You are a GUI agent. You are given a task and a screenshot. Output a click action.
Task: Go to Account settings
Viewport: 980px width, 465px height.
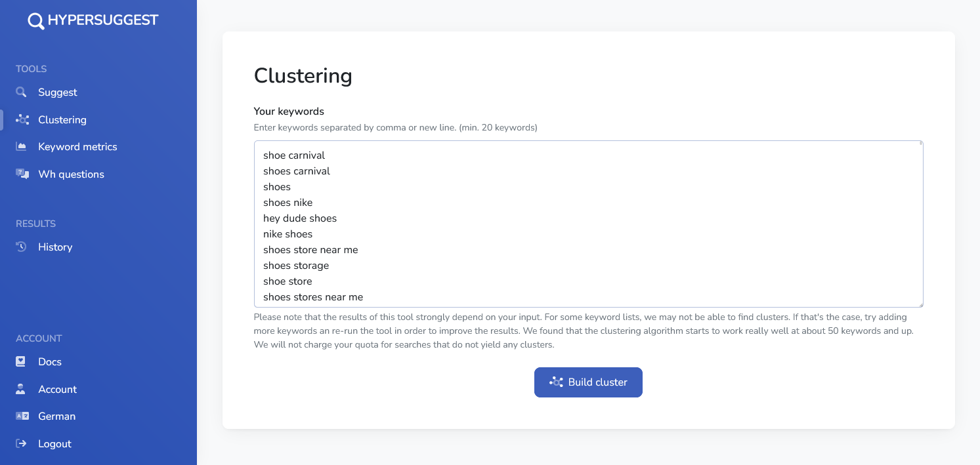58,389
